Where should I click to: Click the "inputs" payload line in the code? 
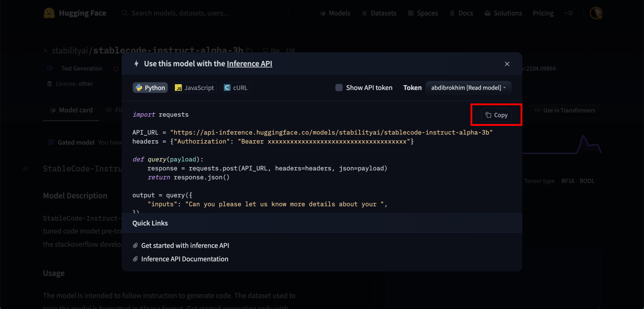267,204
